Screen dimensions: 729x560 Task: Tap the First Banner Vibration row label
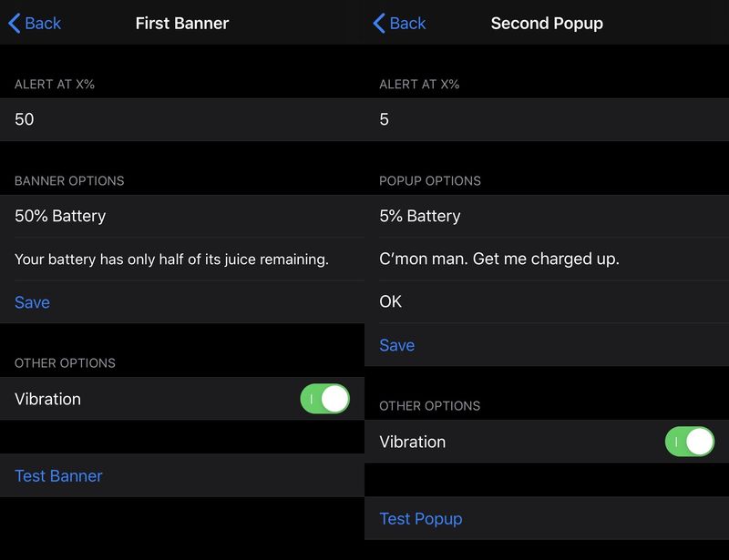pos(48,399)
